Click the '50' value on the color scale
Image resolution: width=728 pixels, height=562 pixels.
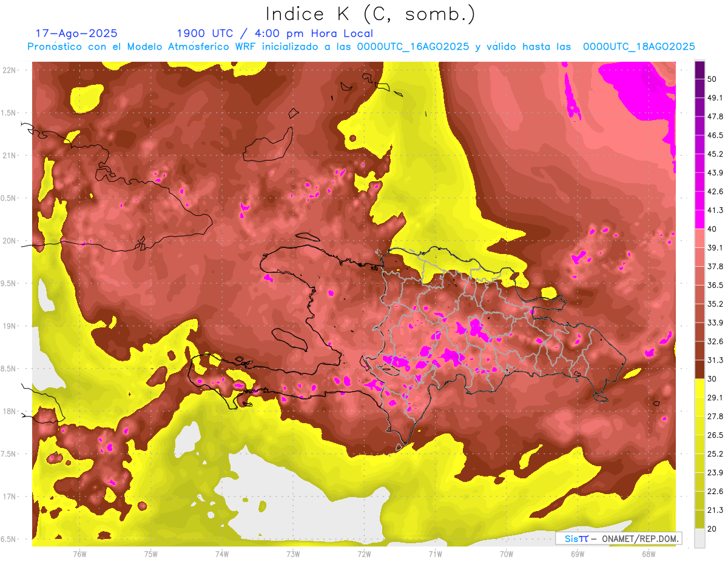[x=713, y=79]
